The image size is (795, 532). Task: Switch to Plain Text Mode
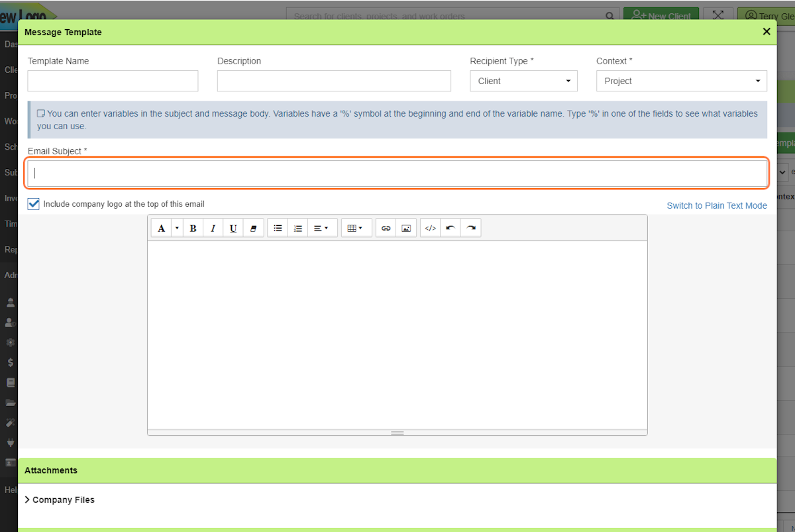(716, 205)
